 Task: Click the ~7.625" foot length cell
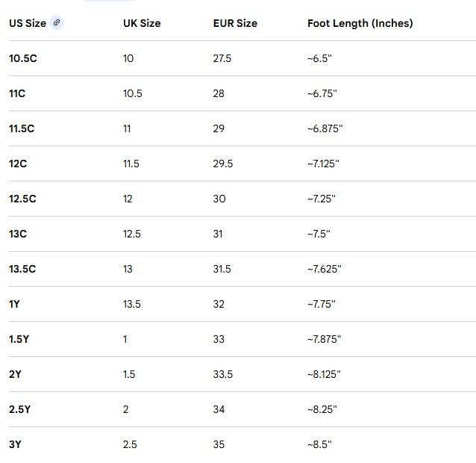pos(324,269)
